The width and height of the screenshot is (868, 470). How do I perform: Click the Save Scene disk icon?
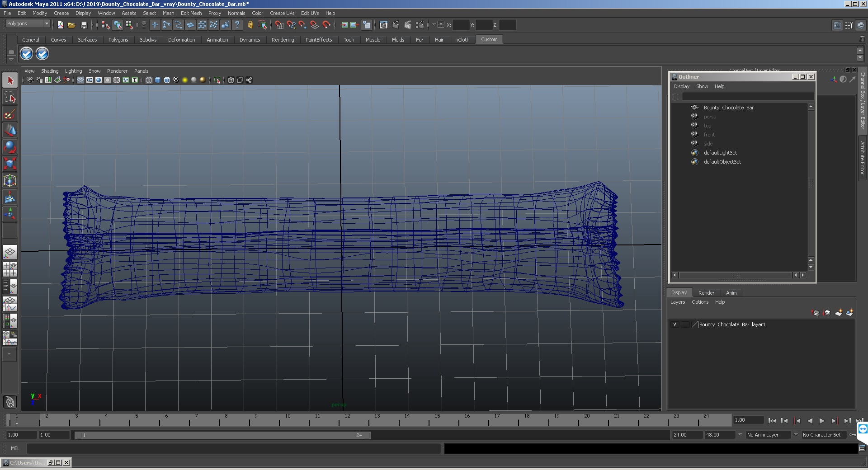(84, 25)
